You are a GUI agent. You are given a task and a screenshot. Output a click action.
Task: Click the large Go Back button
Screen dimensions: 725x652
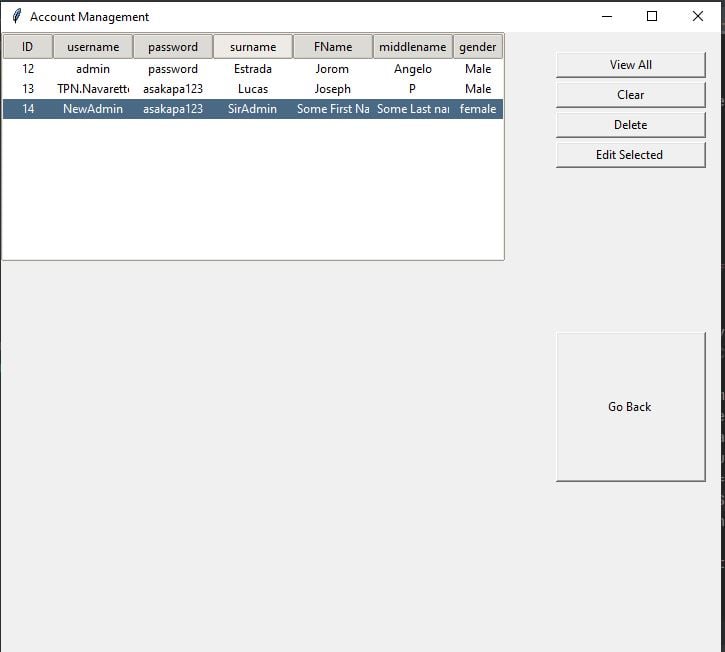coord(630,407)
